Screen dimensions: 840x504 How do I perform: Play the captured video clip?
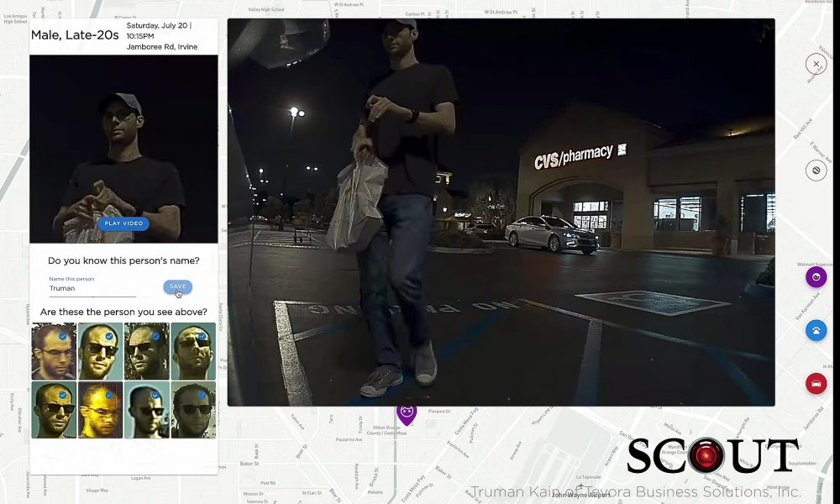coord(123,223)
